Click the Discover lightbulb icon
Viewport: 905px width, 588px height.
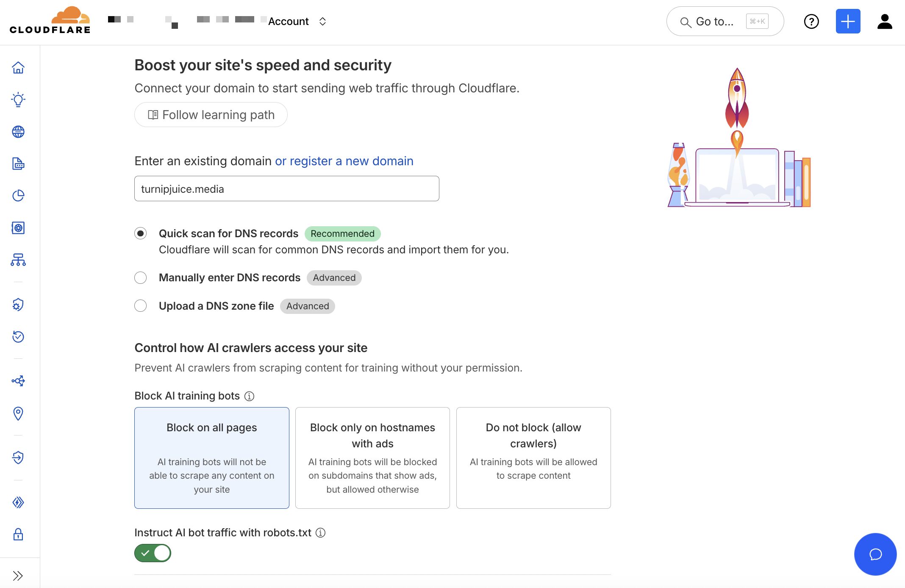coord(18,100)
